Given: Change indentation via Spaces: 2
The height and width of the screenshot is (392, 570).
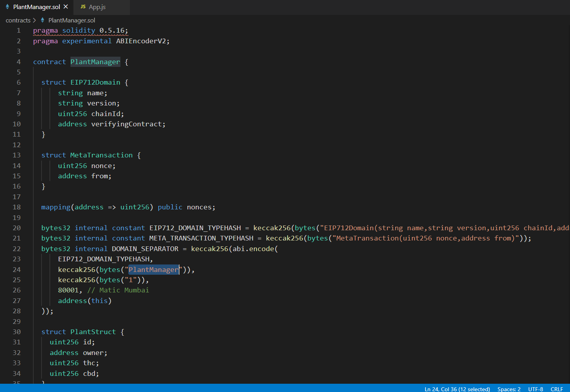Looking at the screenshot, I should (509, 389).
